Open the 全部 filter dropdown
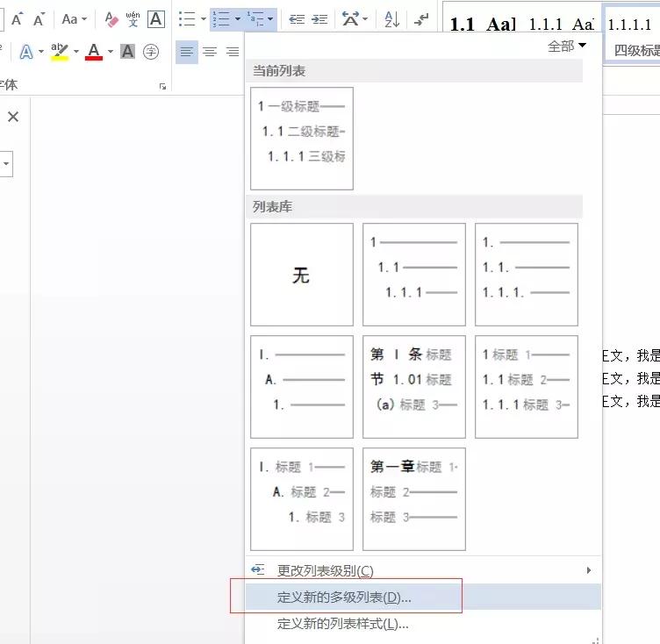The height and width of the screenshot is (644, 660). point(567,46)
